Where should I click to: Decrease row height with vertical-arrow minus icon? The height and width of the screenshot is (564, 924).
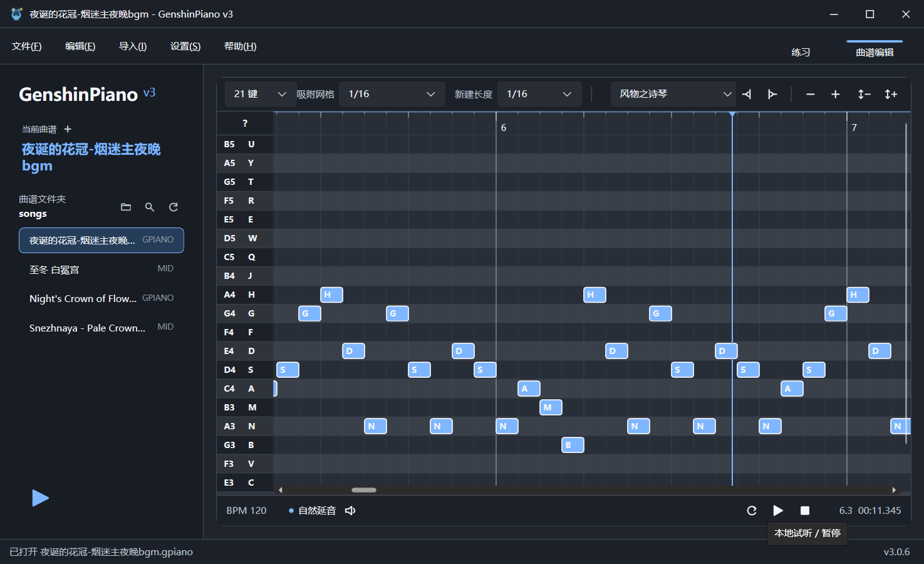tap(864, 94)
